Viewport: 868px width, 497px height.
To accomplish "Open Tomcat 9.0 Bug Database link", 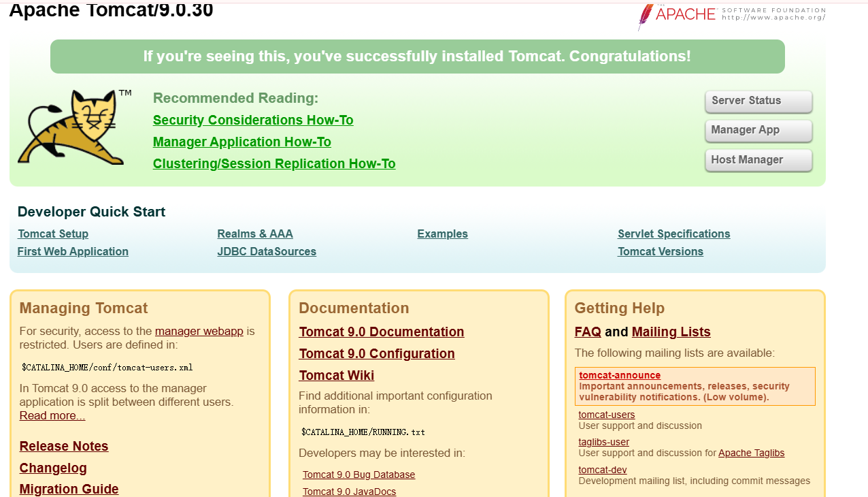I will click(x=359, y=475).
